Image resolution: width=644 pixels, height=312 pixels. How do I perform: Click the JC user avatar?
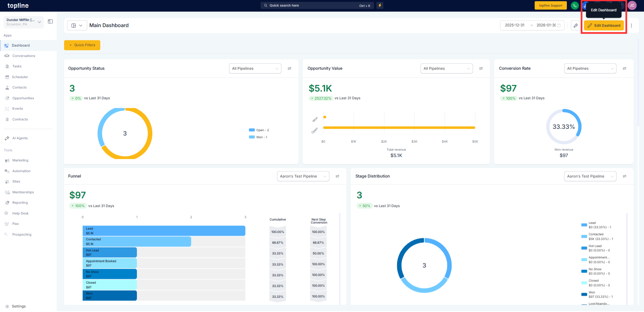coord(632,5)
